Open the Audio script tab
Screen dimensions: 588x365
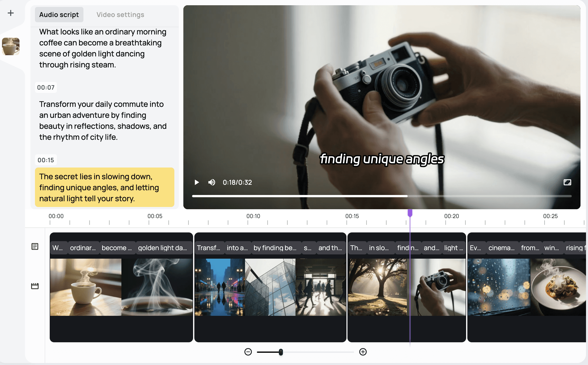coord(59,15)
